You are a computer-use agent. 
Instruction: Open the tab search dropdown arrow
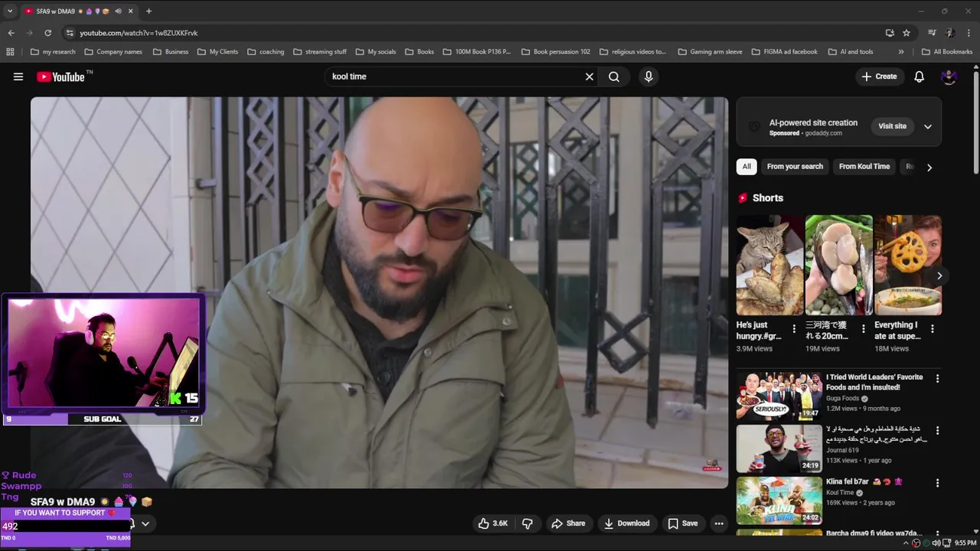pos(10,11)
